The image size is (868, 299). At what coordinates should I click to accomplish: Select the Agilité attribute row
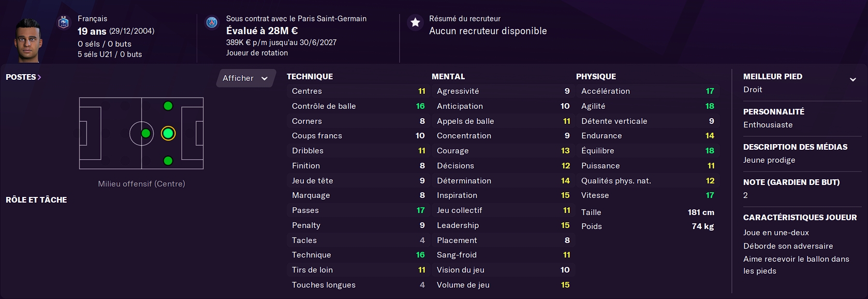click(x=647, y=106)
